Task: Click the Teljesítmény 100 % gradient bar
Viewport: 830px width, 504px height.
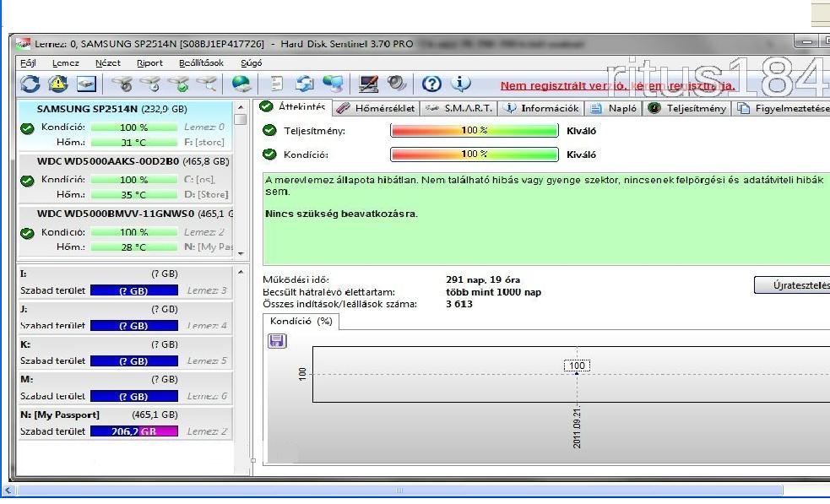Action: (x=475, y=130)
